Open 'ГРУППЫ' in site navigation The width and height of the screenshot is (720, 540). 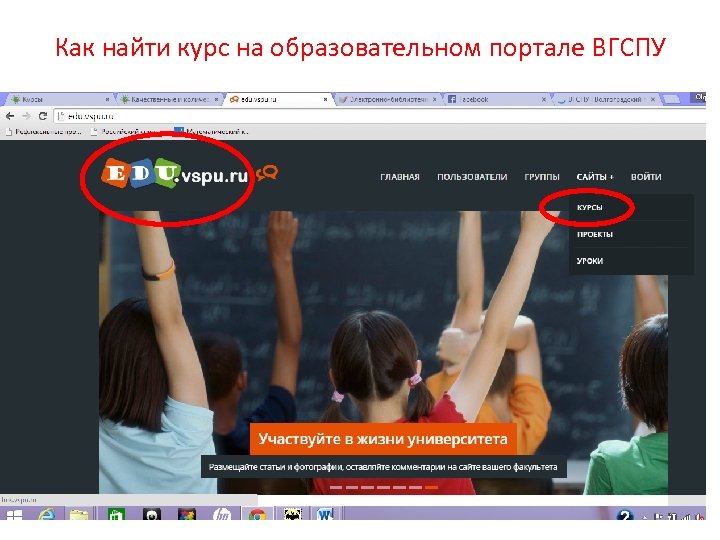(542, 177)
